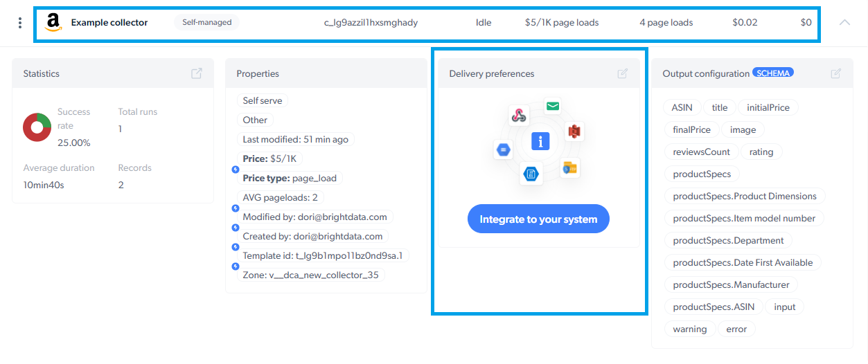Edit Output configuration with pencil icon
Viewport: 868px width, 364px height.
pyautogui.click(x=836, y=73)
